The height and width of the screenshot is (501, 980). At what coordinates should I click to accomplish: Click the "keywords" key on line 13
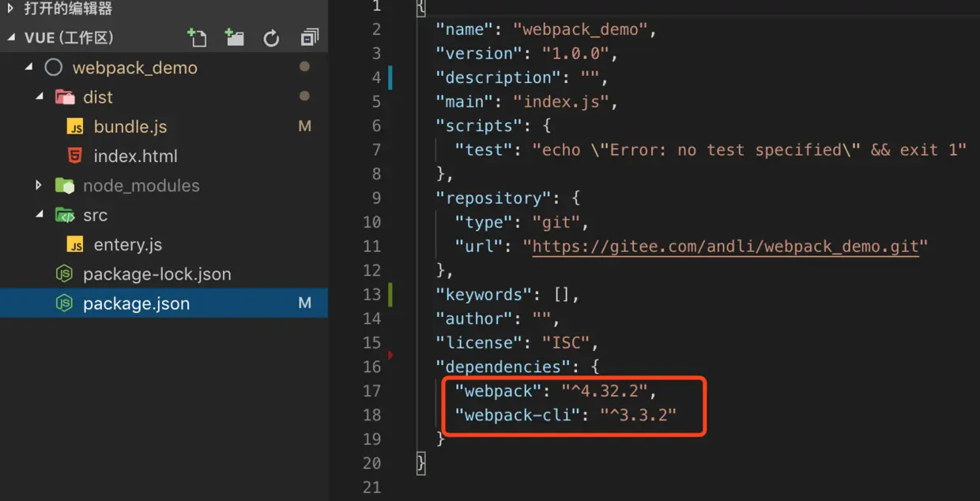484,294
